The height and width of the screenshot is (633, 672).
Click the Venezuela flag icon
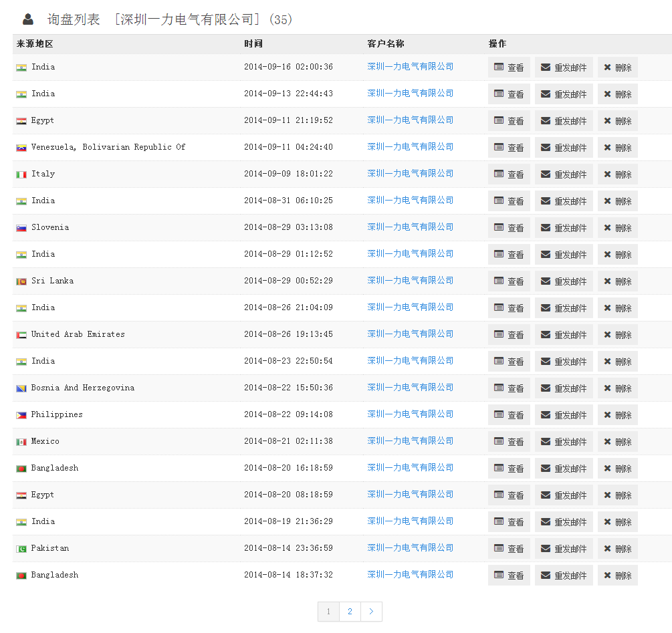(x=21, y=148)
